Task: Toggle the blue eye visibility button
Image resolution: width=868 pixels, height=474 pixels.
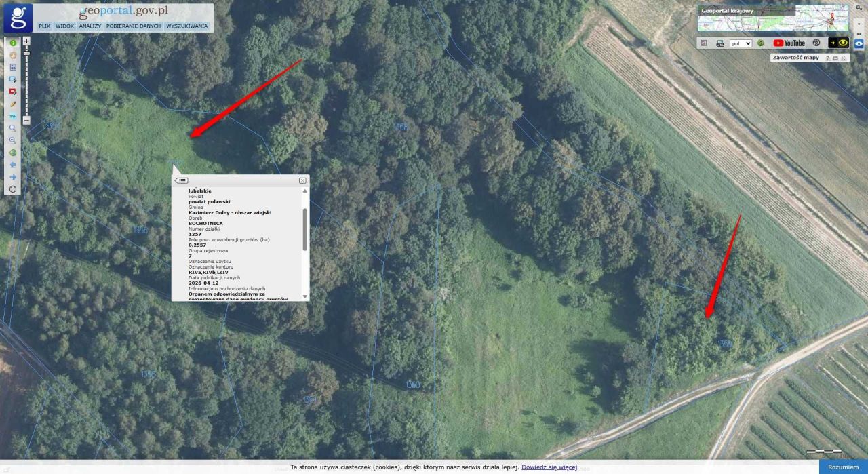Action: pyautogui.click(x=859, y=43)
